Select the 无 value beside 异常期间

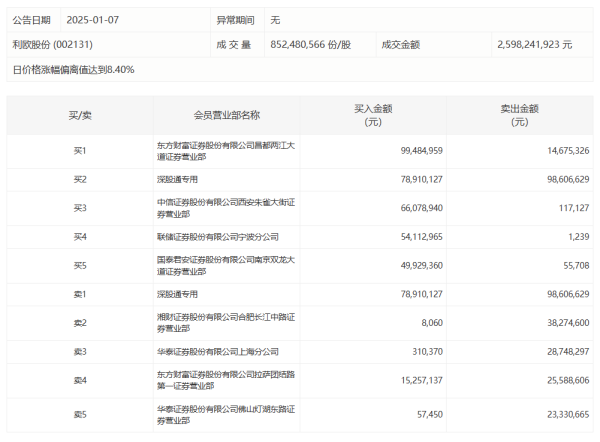pyautogui.click(x=275, y=20)
